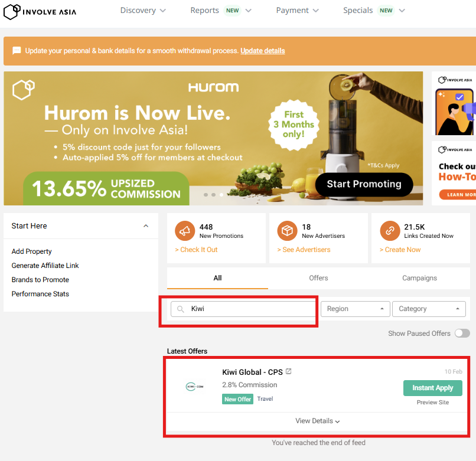The width and height of the screenshot is (476, 461).
Task: Open Generate Affiliate Link
Action: 45,266
